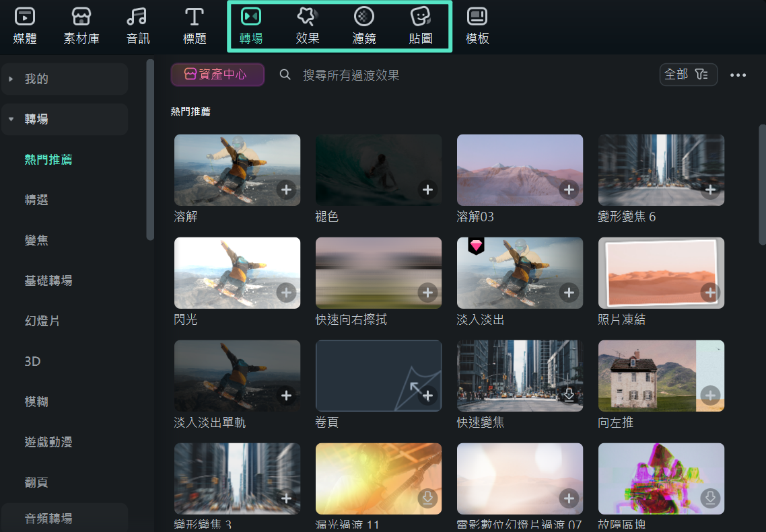The image size is (766, 532).
Task: Open the 資產中心 asset center
Action: (x=217, y=75)
